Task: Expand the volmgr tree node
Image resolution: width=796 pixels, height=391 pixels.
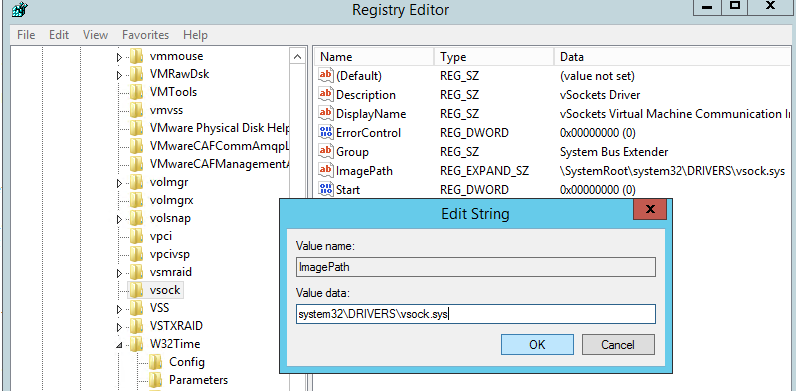Action: coord(119,183)
